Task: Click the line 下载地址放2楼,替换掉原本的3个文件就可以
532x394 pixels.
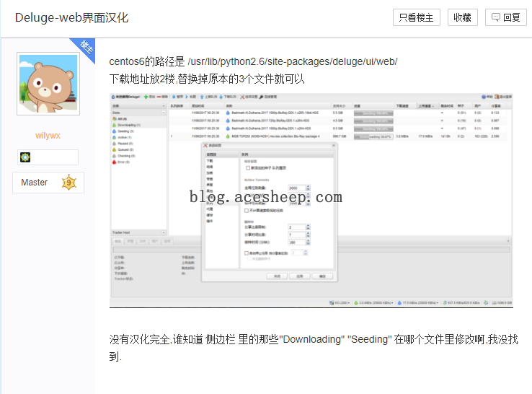Action: [x=207, y=79]
